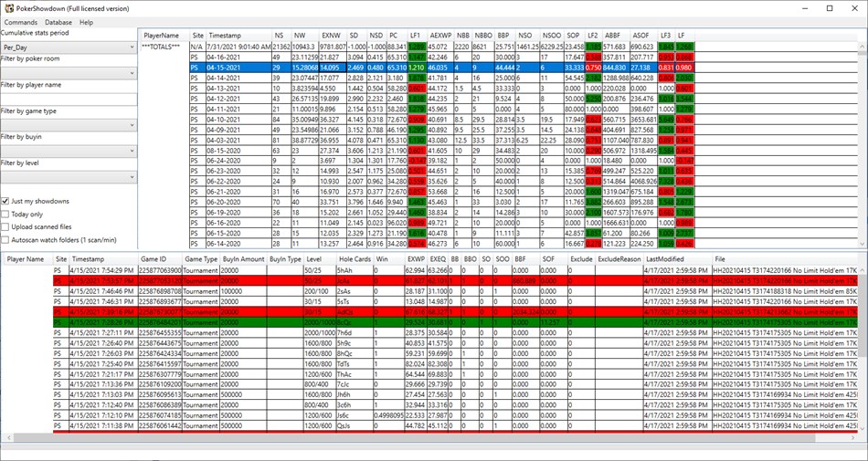Click the 14.095 EXNW cell in highlighted row
This screenshot has height=461, width=868.
[x=333, y=68]
